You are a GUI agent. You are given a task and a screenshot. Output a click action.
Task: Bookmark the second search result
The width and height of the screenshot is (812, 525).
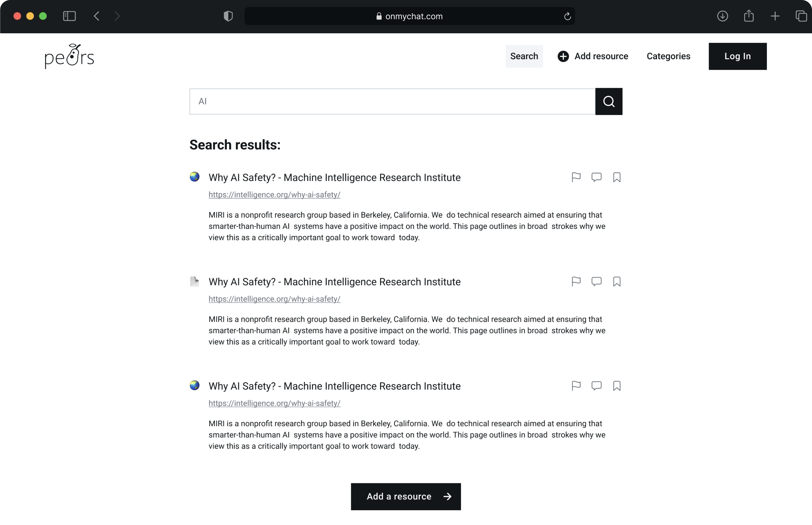(x=616, y=282)
